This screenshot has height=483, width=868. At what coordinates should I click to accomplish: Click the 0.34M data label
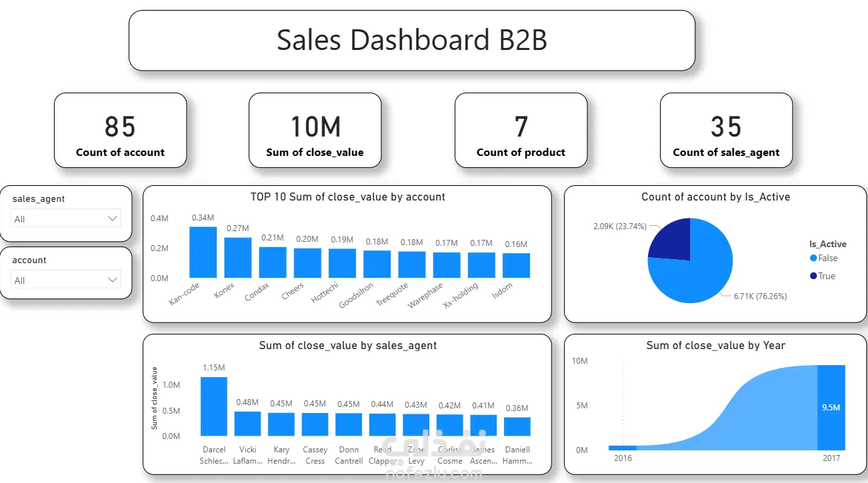coord(203,217)
